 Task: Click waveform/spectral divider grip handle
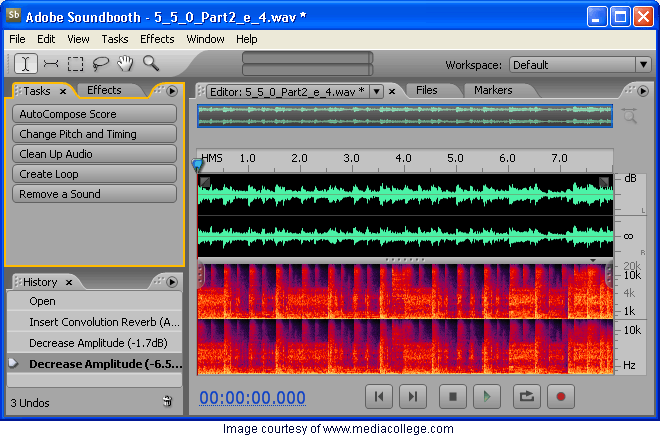405,260
